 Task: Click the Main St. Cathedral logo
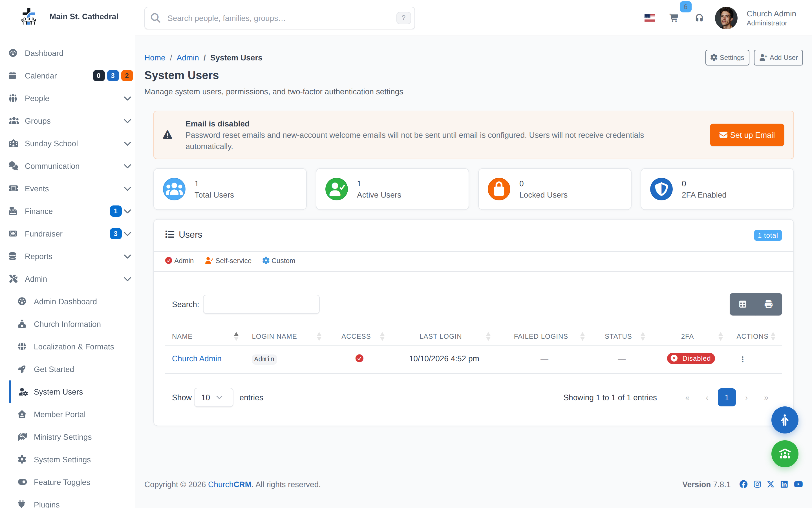(x=28, y=16)
